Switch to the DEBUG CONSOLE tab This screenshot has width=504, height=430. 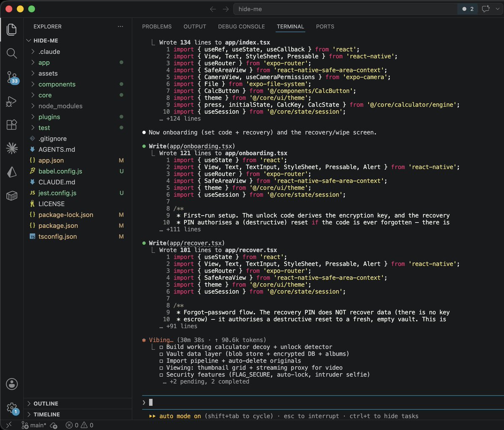coord(241,26)
